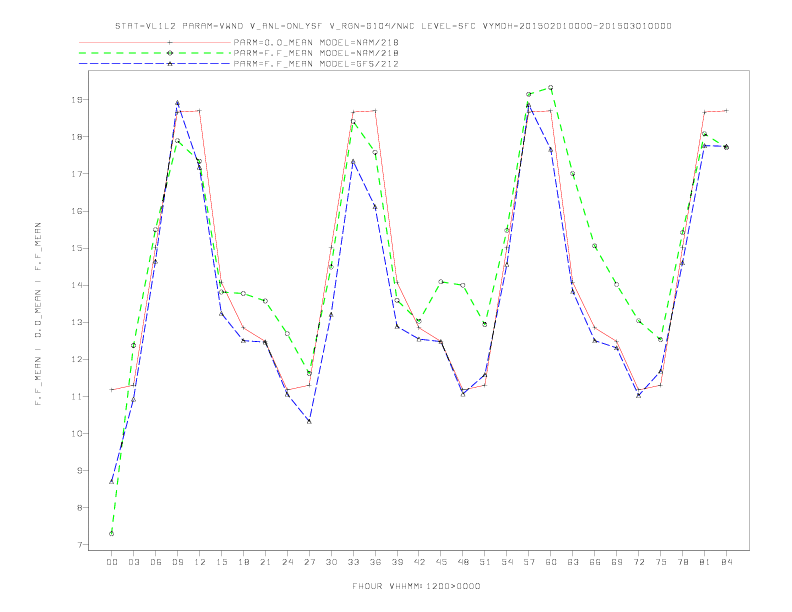
Task: Click green circle data point at hour 66
Action: 595,246
